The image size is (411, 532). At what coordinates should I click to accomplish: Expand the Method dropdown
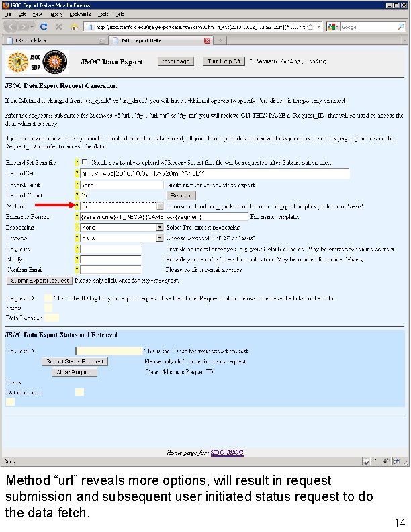coord(160,206)
